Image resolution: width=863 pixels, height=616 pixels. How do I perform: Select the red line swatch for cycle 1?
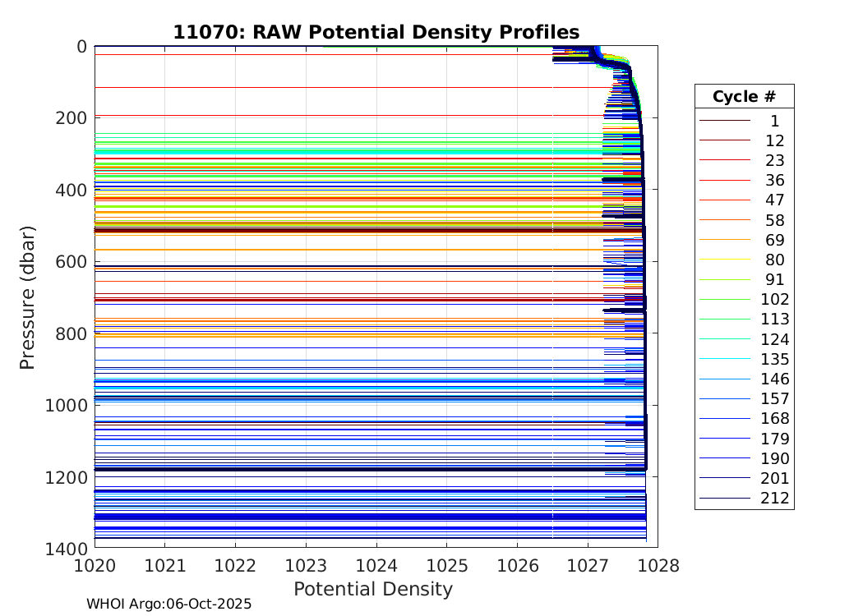724,121
